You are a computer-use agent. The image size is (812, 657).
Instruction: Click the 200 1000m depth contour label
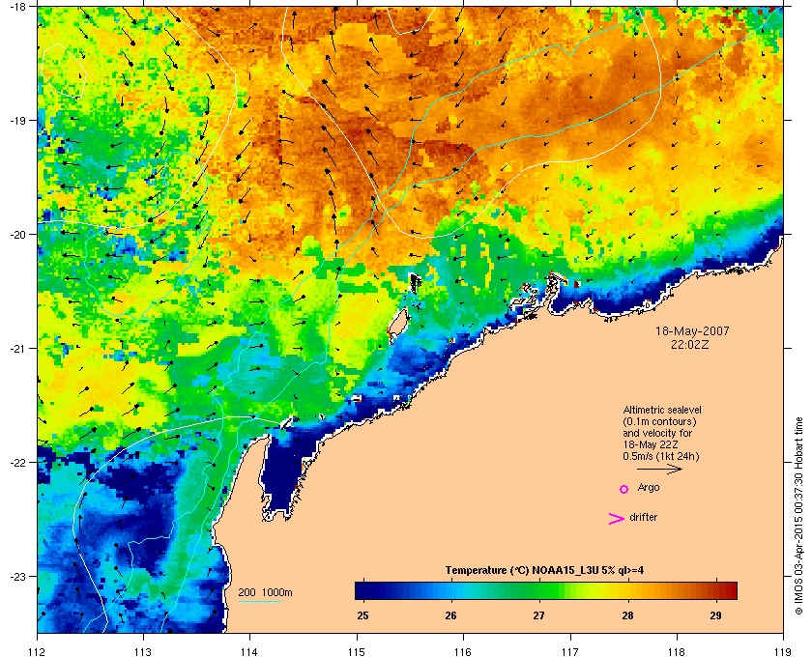click(x=265, y=592)
